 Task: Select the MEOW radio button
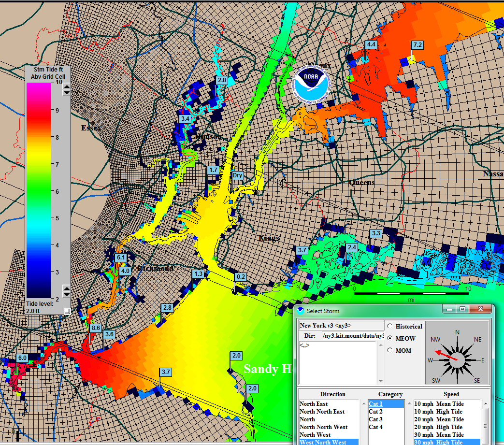390,338
